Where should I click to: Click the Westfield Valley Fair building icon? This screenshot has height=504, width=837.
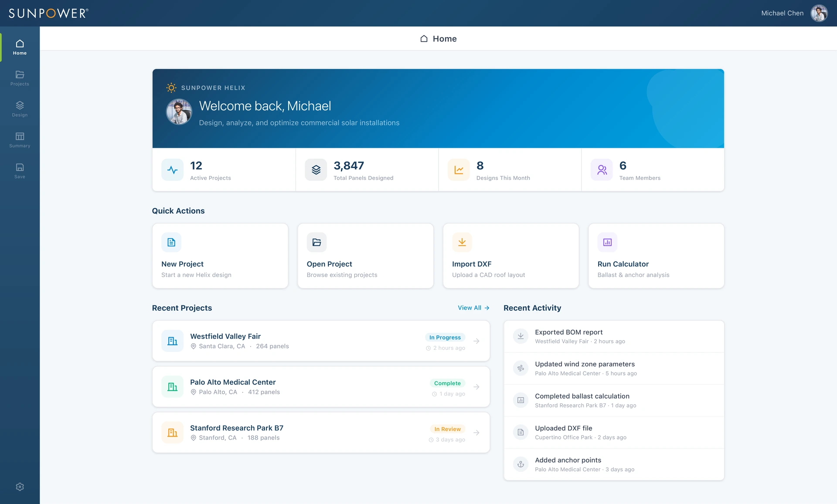point(172,341)
